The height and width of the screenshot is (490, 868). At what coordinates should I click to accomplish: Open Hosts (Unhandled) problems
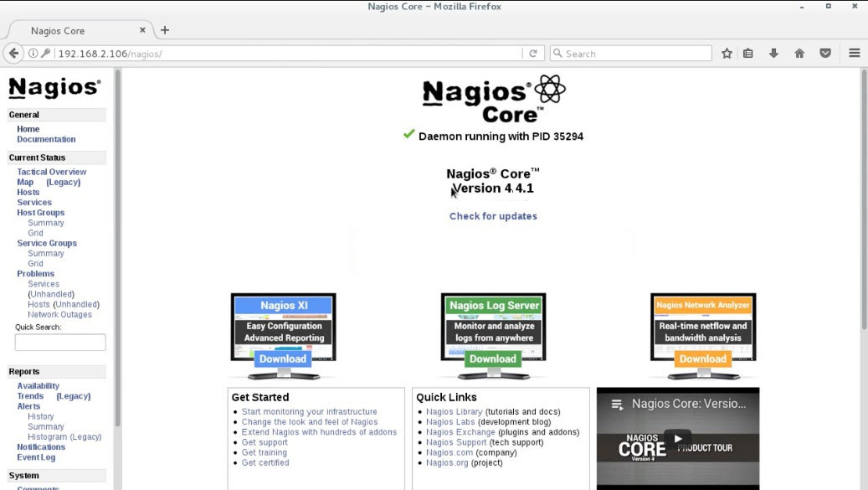click(x=64, y=305)
